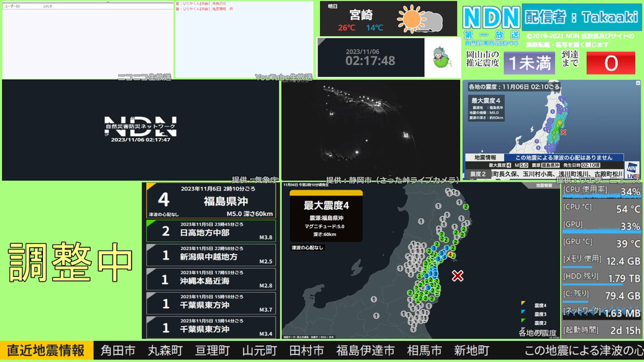Click the ユーザーID column header

coord(12,6)
